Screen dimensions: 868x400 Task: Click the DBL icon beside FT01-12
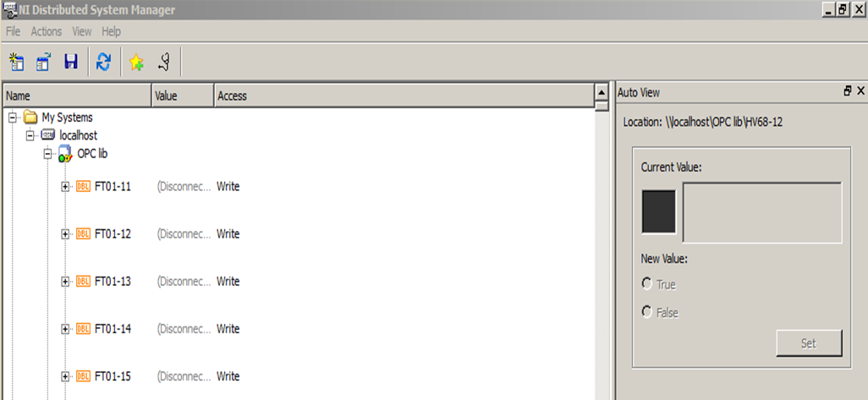coord(83,234)
